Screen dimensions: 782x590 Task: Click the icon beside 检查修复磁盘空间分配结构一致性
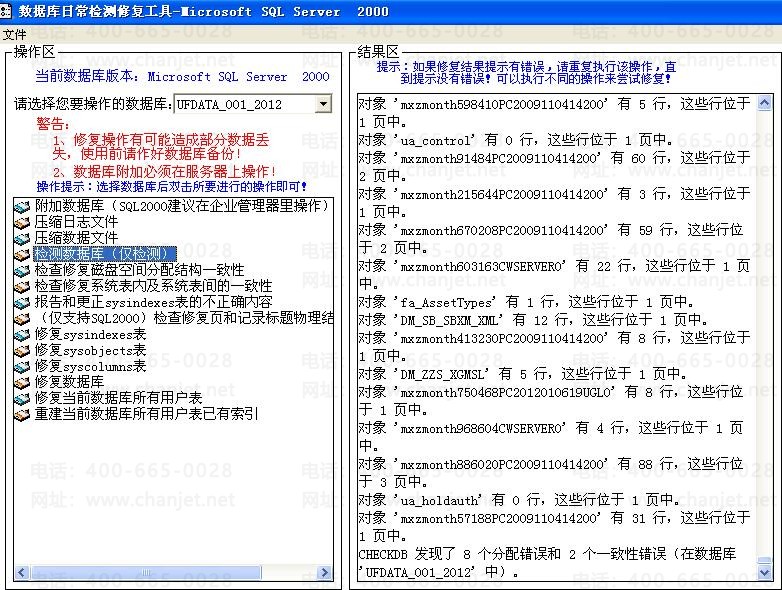[22, 270]
